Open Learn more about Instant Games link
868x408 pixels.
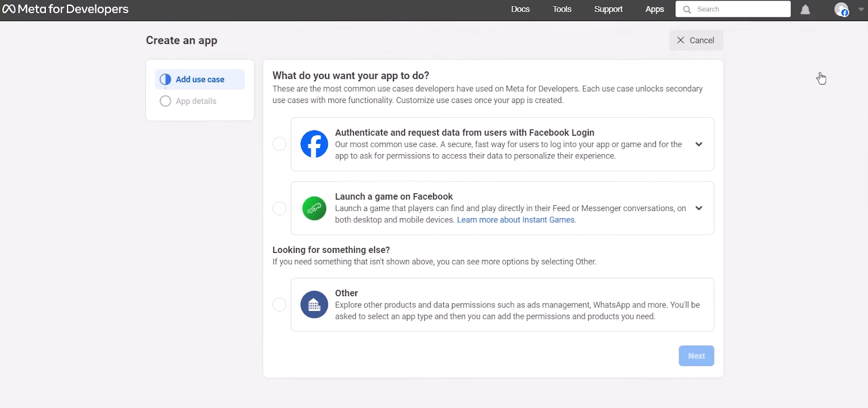(x=516, y=220)
